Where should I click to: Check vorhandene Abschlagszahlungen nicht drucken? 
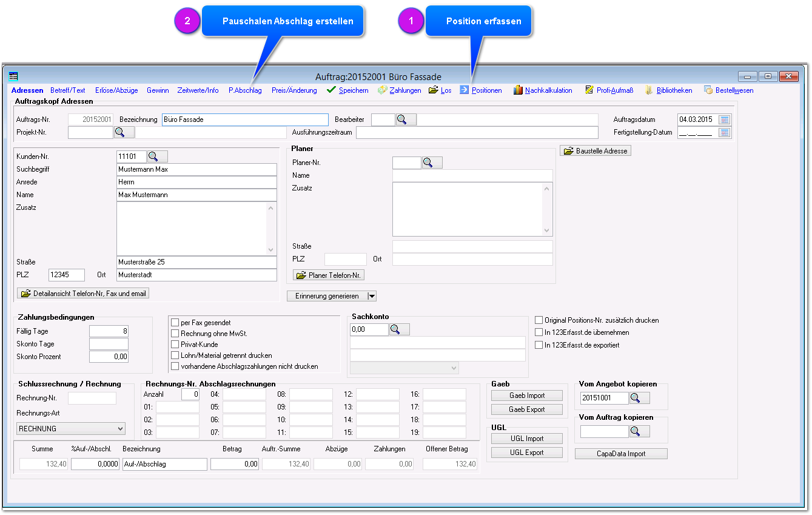[x=175, y=366]
